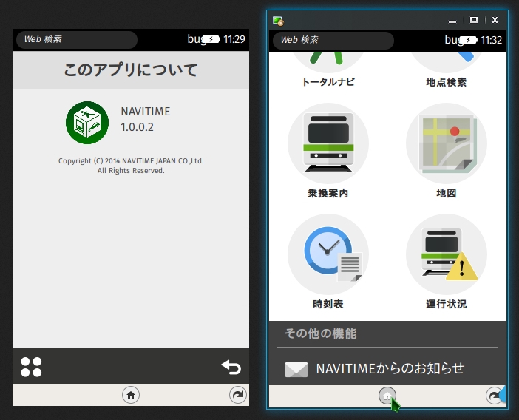Click 運行状況 label text

(447, 304)
